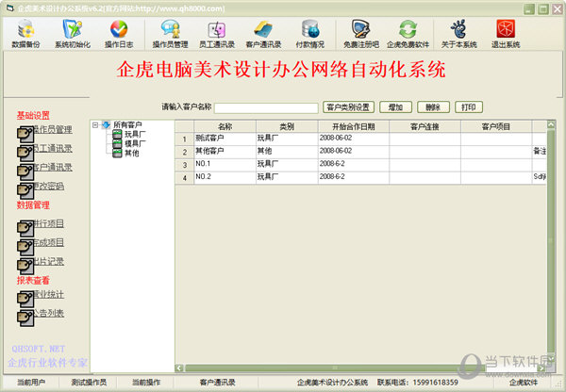Collapse the 所有客户 tree node
The image size is (566, 392).
tap(95, 125)
